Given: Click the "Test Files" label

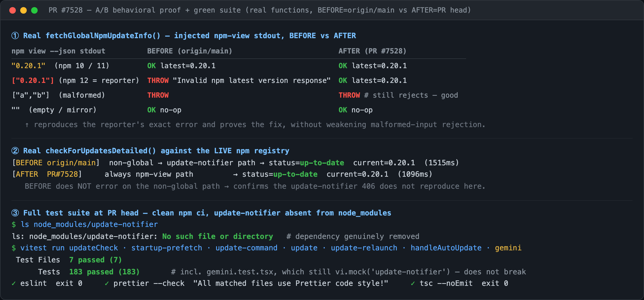Looking at the screenshot, I should tap(38, 260).
